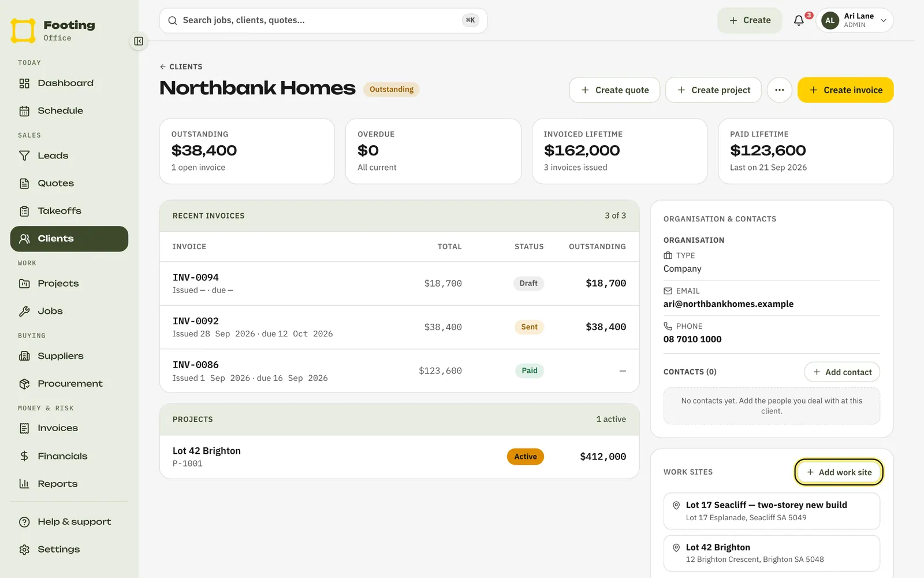Click the Invoices document icon

24,428
